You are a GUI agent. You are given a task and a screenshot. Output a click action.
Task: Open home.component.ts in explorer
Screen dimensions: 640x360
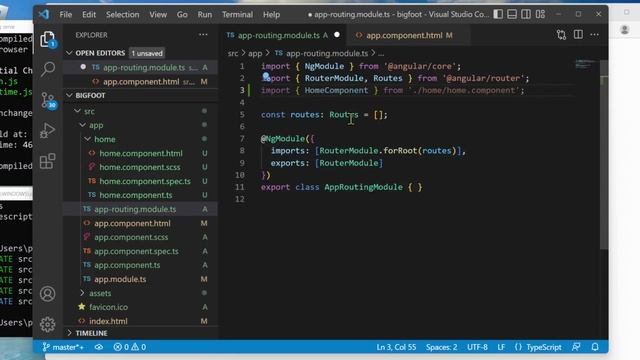click(x=136, y=195)
